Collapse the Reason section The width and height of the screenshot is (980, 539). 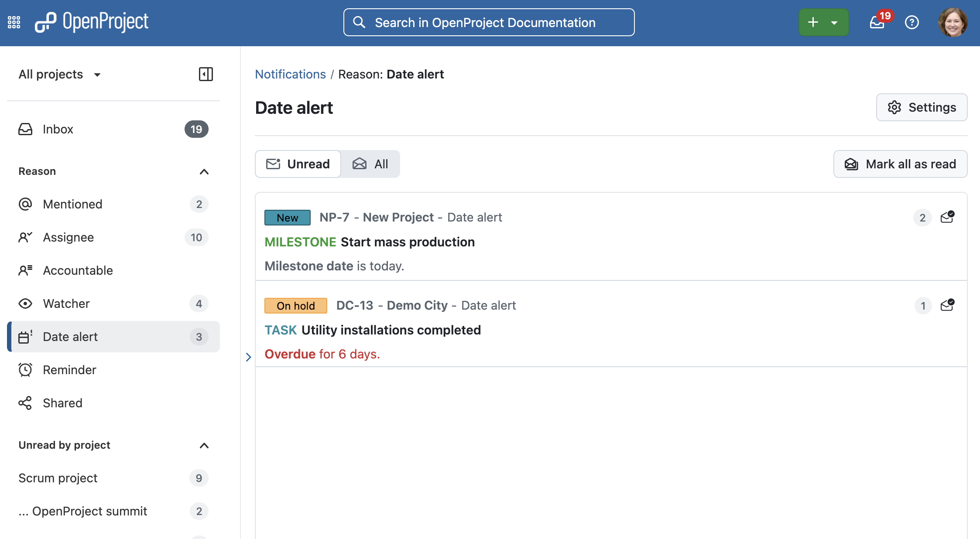pyautogui.click(x=204, y=171)
